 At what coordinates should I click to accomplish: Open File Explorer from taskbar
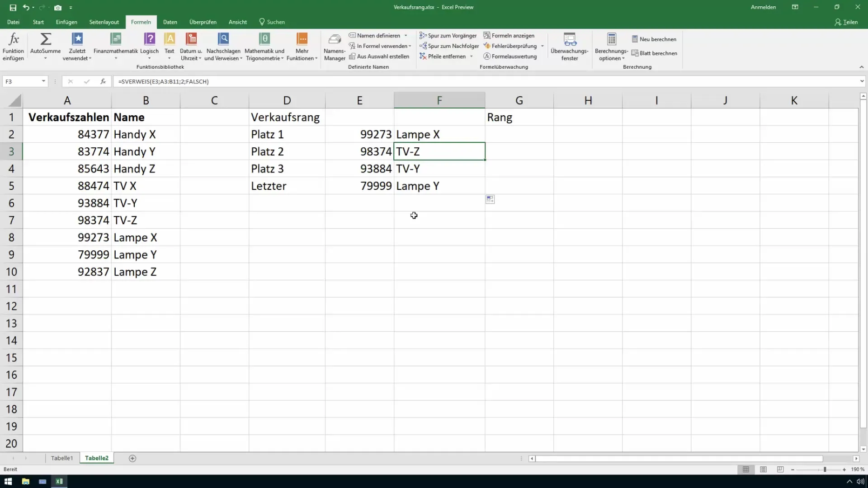coord(25,481)
